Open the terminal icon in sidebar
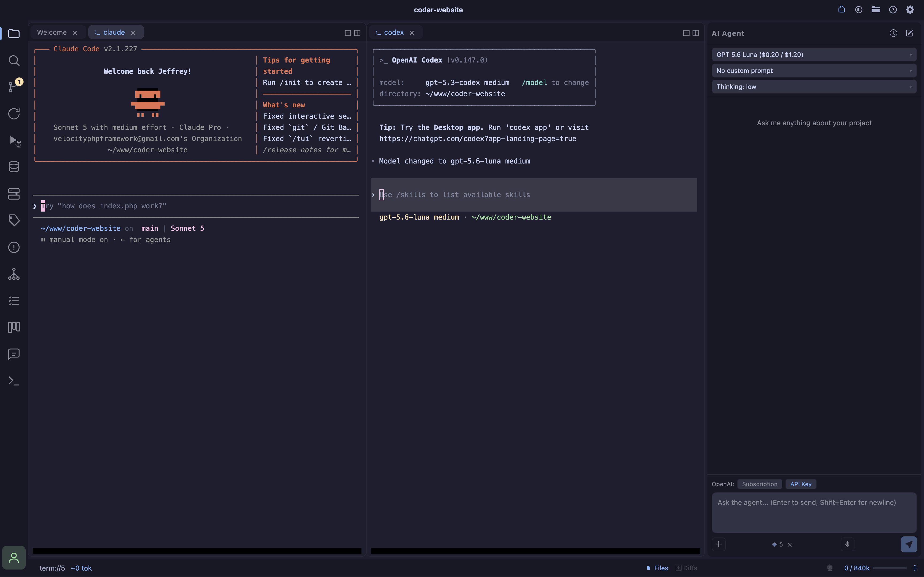 coord(14,380)
